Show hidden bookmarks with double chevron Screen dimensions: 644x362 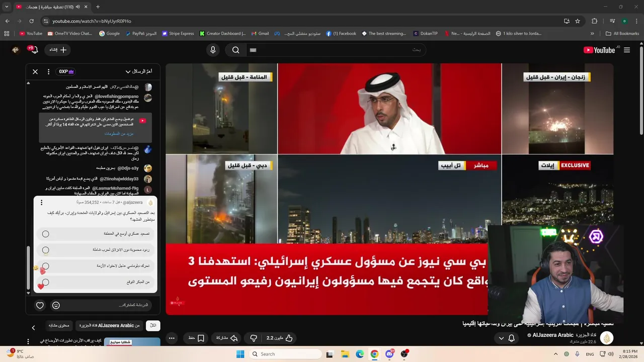(x=592, y=34)
